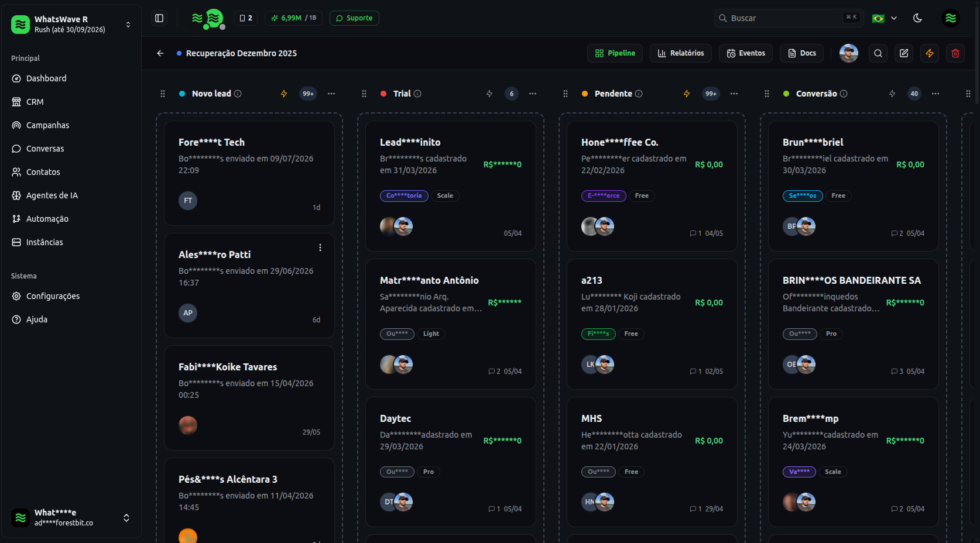This screenshot has width=980, height=543.
Task: Open Trial column options menu
Action: (x=533, y=94)
